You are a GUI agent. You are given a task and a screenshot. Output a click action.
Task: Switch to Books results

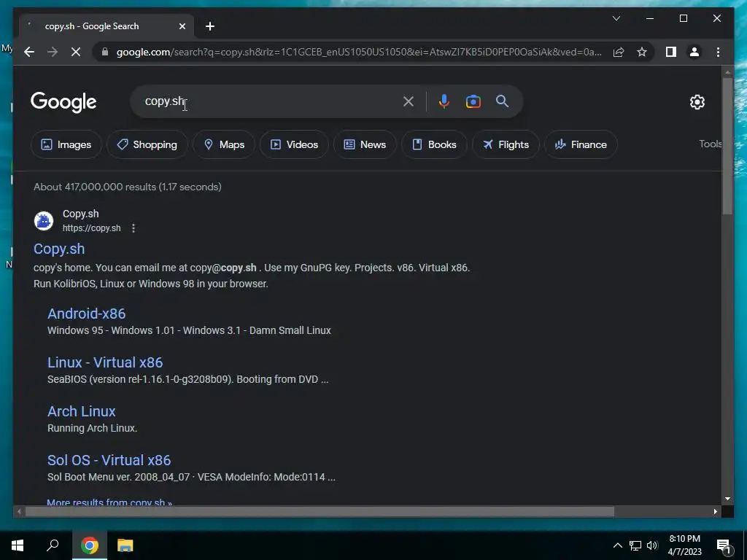coord(434,144)
